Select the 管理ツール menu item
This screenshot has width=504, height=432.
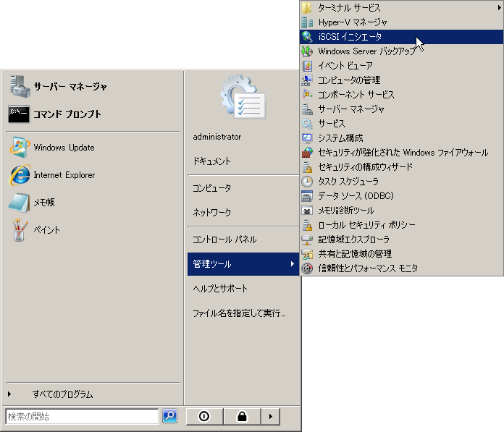click(243, 264)
